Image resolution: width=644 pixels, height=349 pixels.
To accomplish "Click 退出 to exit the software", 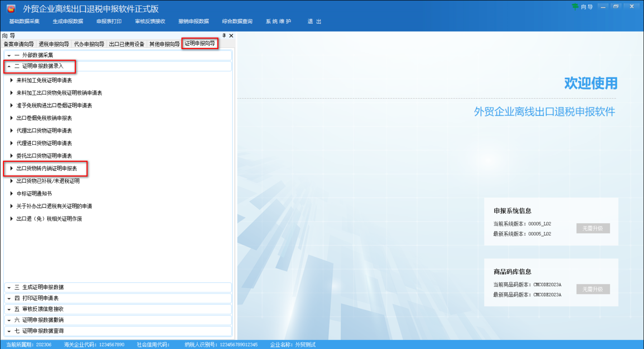I will [314, 21].
